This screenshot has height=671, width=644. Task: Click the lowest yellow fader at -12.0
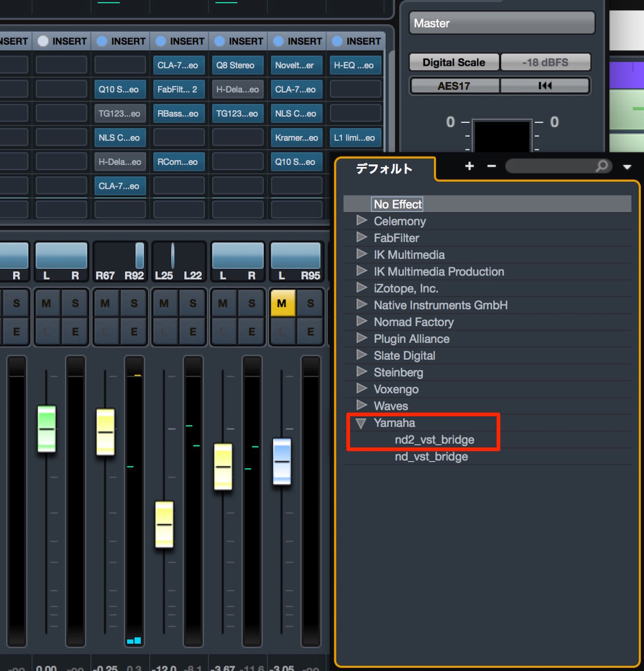coord(164,524)
